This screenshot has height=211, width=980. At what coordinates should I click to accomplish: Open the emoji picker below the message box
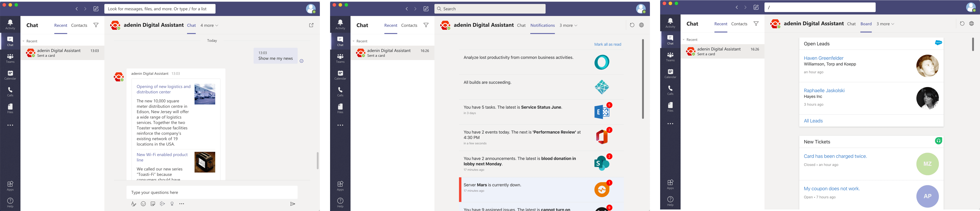pyautogui.click(x=143, y=204)
